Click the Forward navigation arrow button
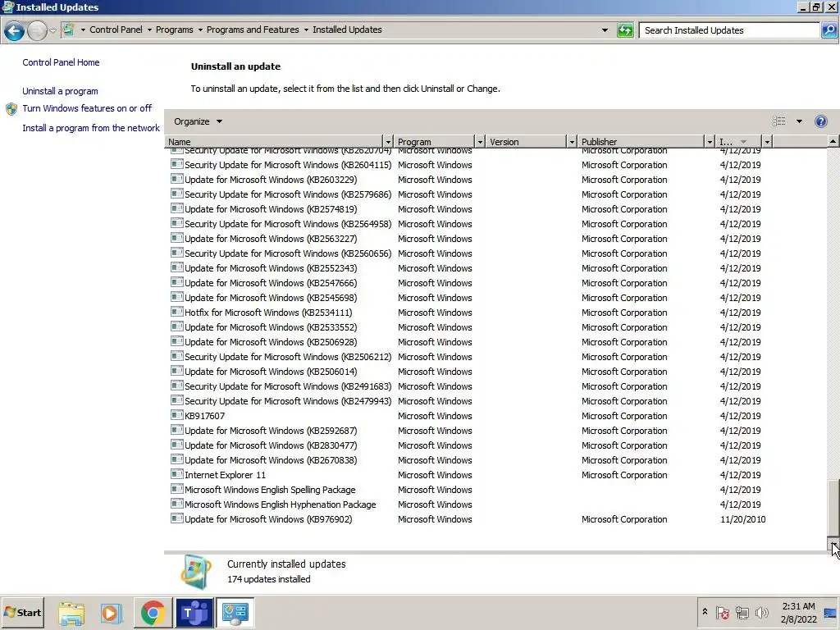This screenshot has width=840, height=630. [x=37, y=30]
